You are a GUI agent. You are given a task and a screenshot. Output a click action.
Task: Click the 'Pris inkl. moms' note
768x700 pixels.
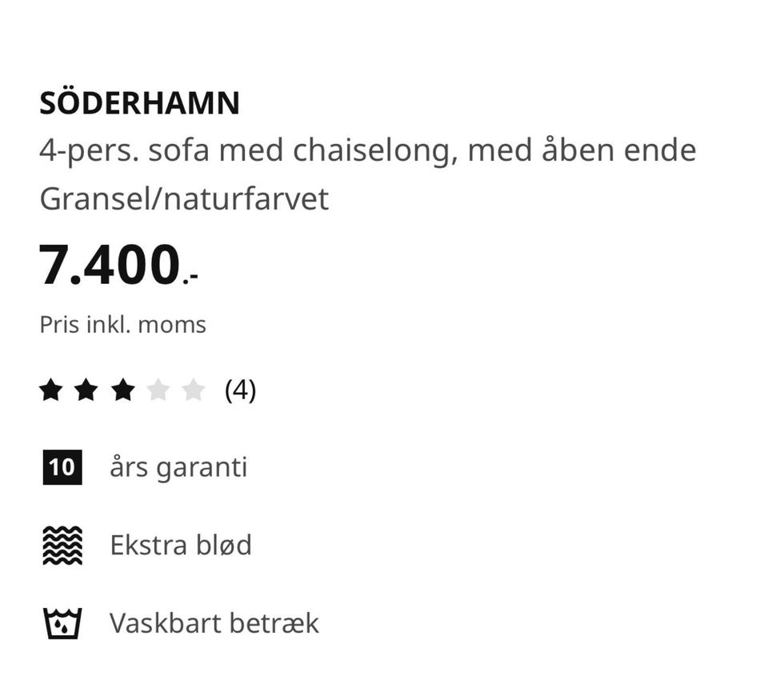coord(122,325)
